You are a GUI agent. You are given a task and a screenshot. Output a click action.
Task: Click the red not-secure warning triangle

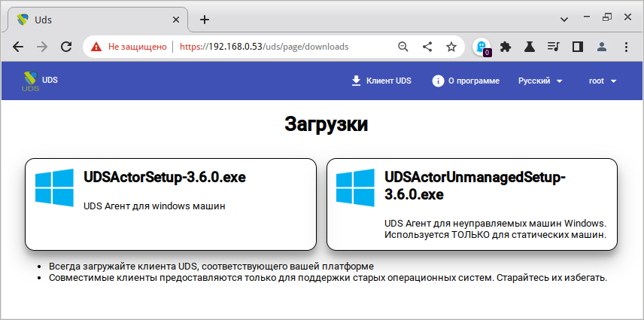point(96,47)
